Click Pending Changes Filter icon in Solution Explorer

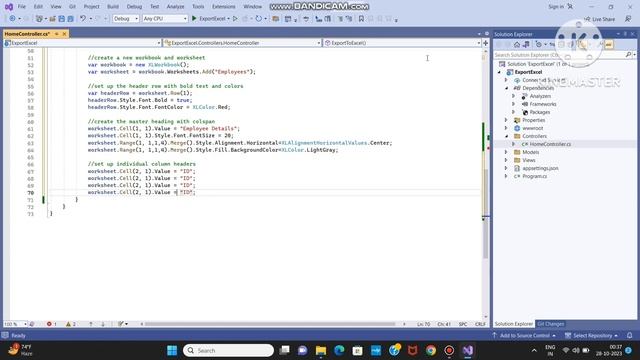tap(538, 44)
